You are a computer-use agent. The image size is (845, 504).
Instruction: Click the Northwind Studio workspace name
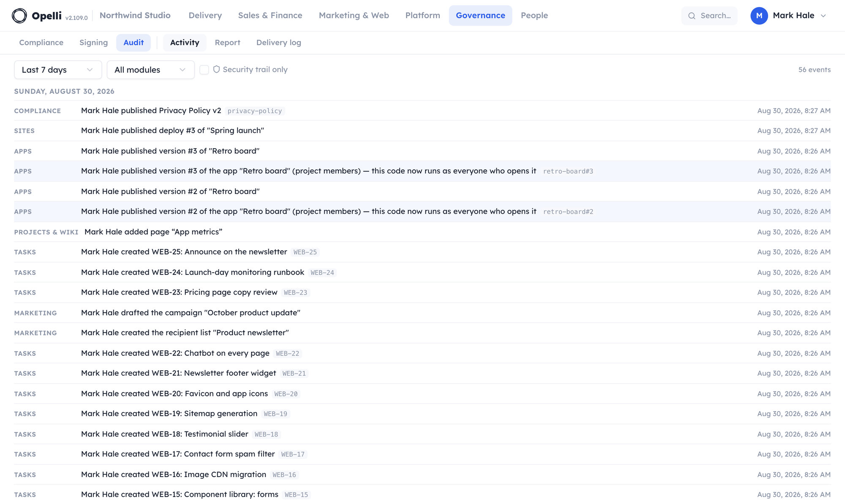(x=135, y=16)
